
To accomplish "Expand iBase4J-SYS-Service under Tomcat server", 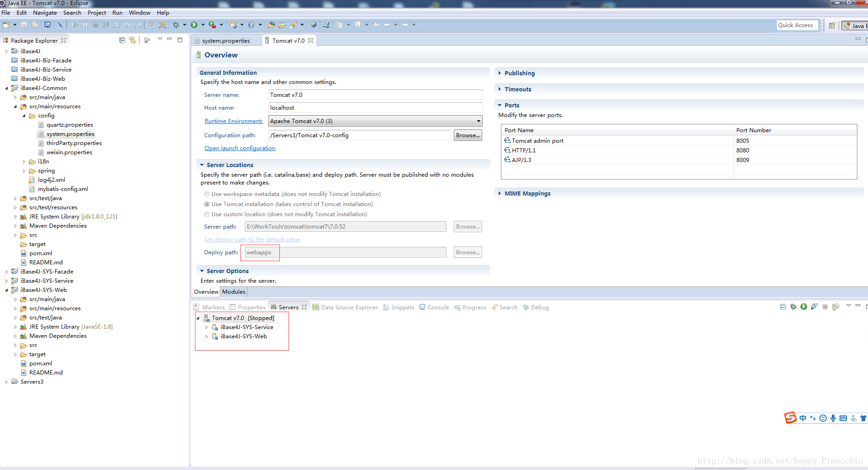I will coord(206,327).
